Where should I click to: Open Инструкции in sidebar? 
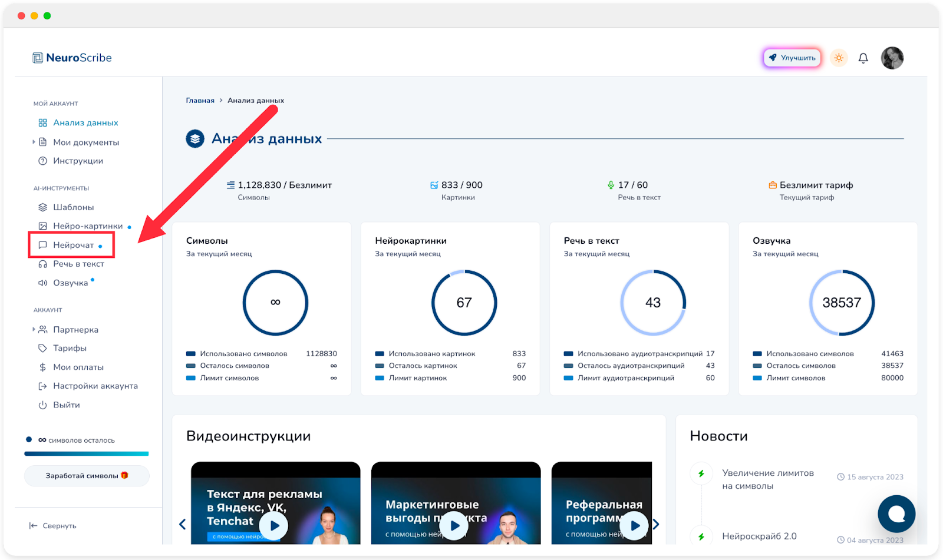[78, 161]
